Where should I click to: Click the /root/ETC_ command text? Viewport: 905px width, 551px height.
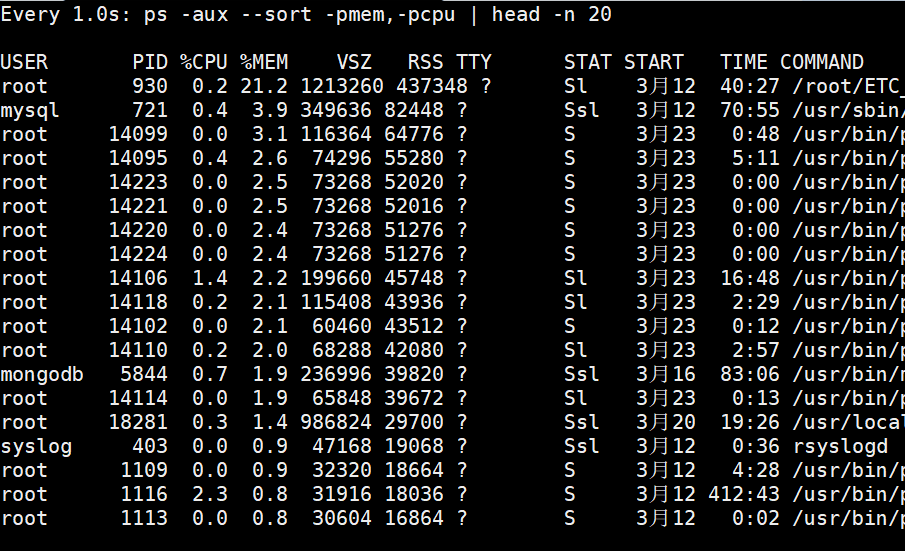848,87
